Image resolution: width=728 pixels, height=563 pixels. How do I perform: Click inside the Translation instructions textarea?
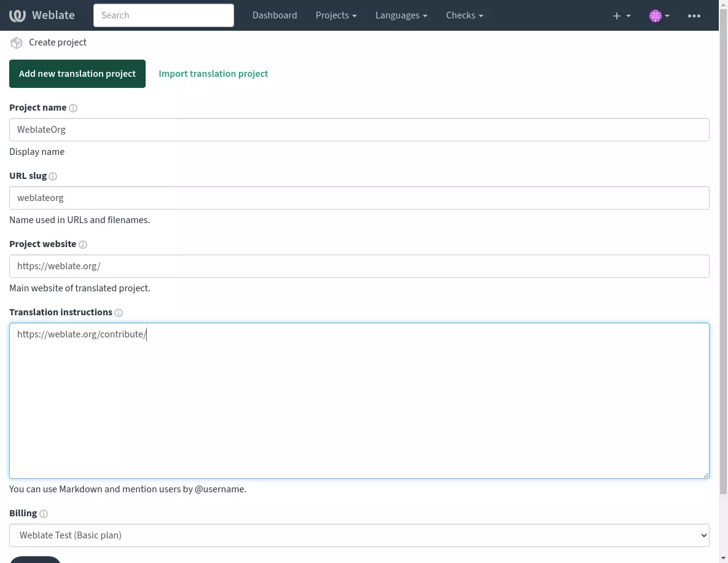point(359,401)
